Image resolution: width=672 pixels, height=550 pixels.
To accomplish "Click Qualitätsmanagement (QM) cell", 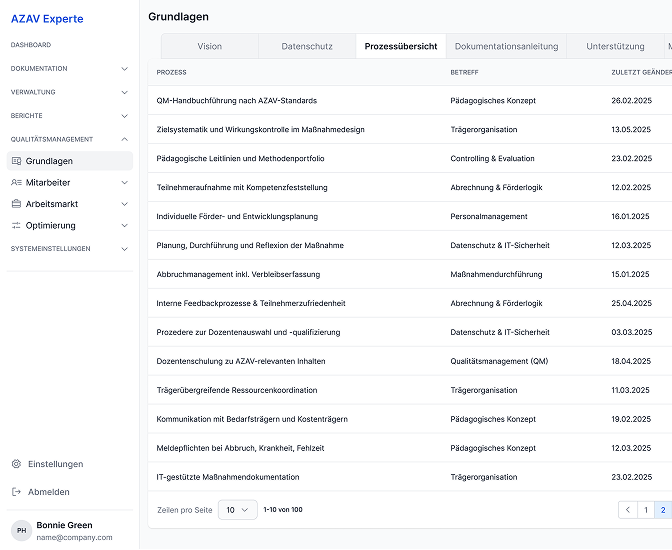I will pyautogui.click(x=499, y=361).
